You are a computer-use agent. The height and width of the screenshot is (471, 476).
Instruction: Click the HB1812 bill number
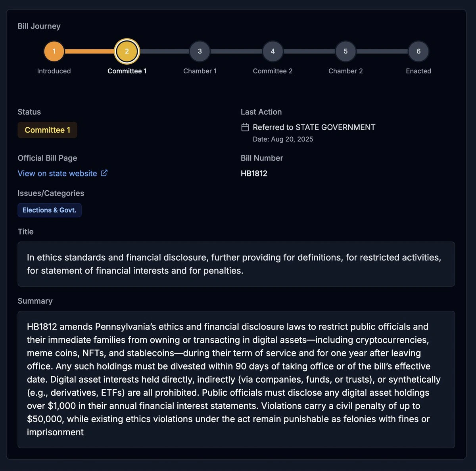point(254,173)
